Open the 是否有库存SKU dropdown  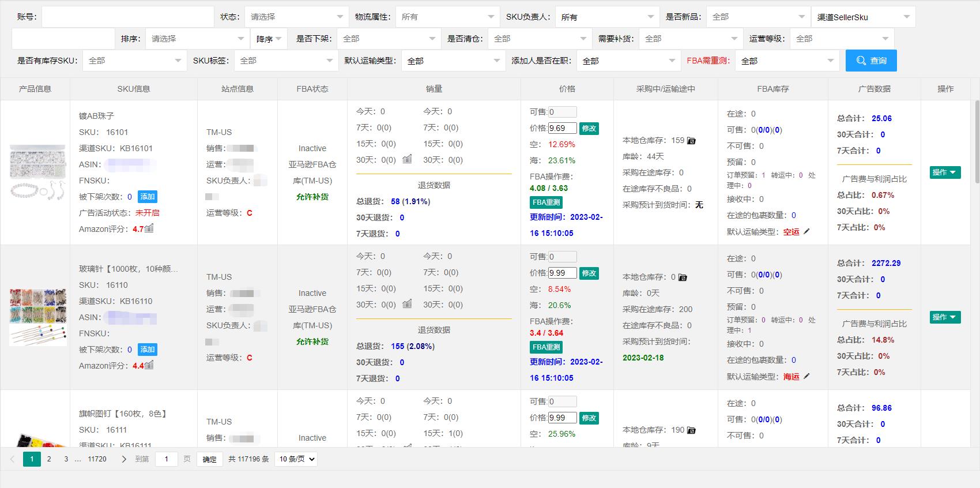click(135, 61)
